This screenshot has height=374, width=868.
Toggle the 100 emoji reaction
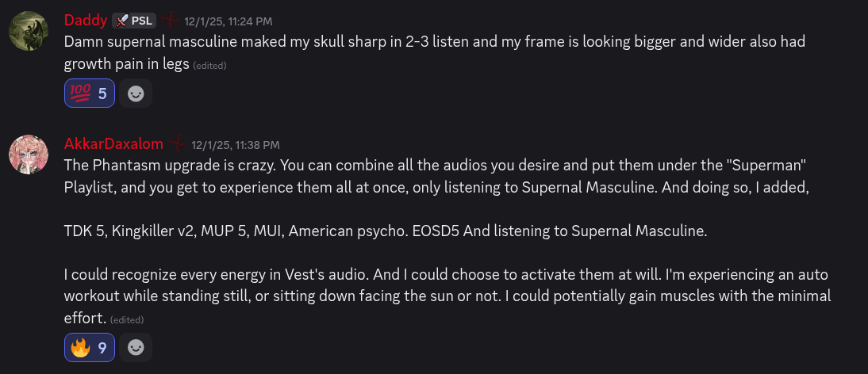(x=90, y=93)
